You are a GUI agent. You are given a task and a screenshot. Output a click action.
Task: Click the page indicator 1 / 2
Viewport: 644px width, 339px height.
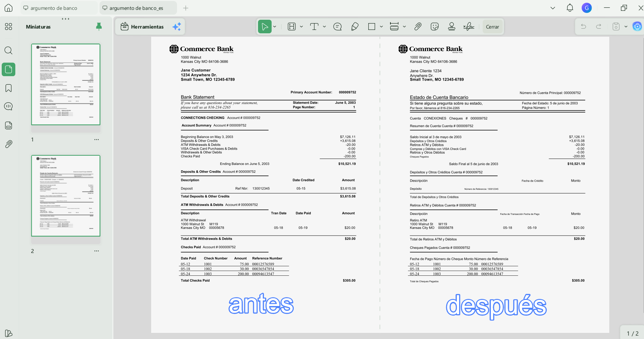coord(632,334)
